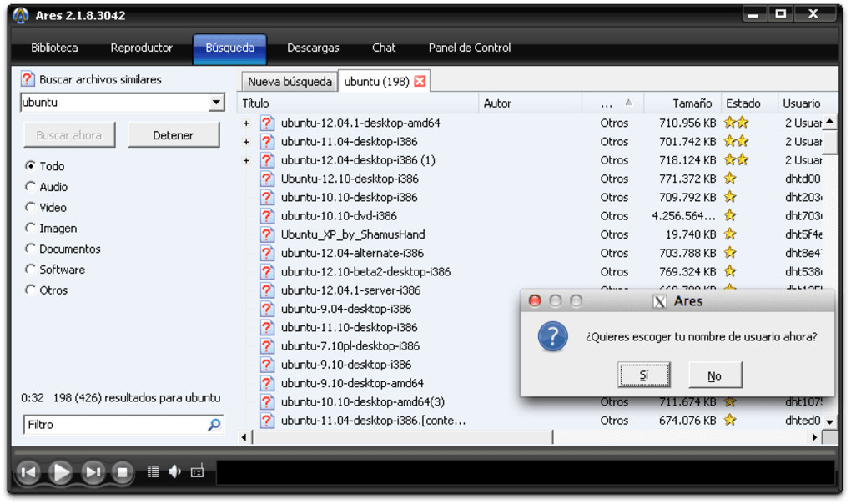Screen dimensions: 851x504
Task: Select the Todo radio button
Action: pyautogui.click(x=30, y=166)
